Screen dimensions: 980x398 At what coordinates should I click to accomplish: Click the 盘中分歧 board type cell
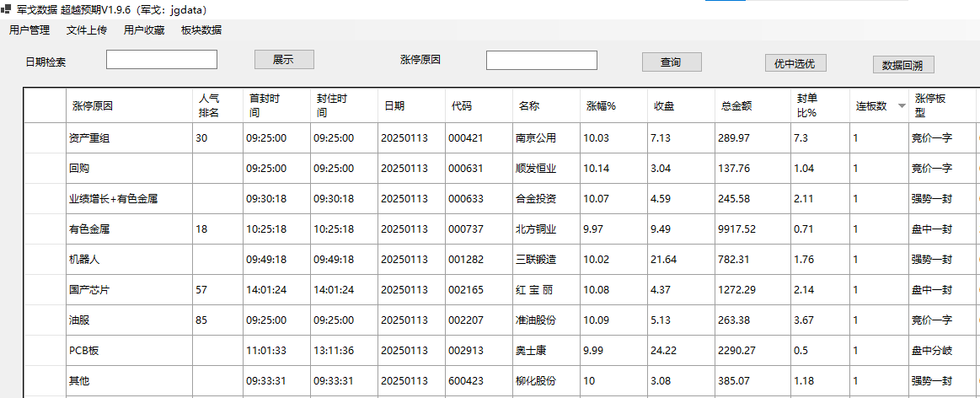[x=942, y=351]
